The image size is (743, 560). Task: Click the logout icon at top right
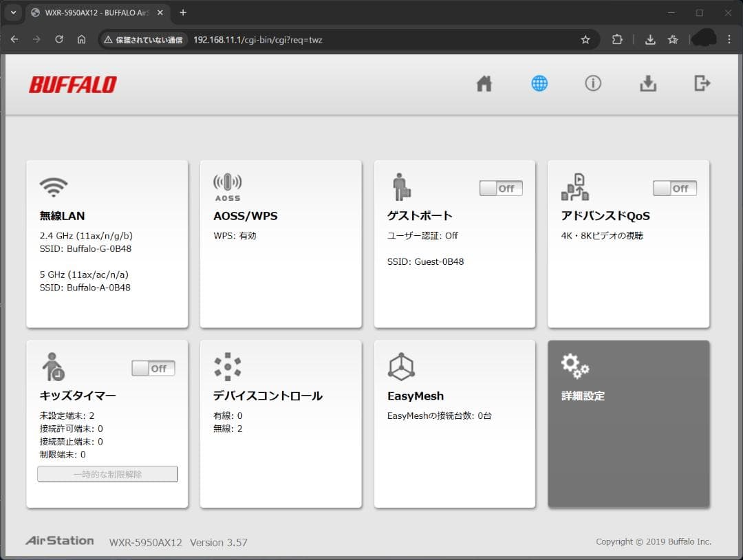pyautogui.click(x=702, y=83)
